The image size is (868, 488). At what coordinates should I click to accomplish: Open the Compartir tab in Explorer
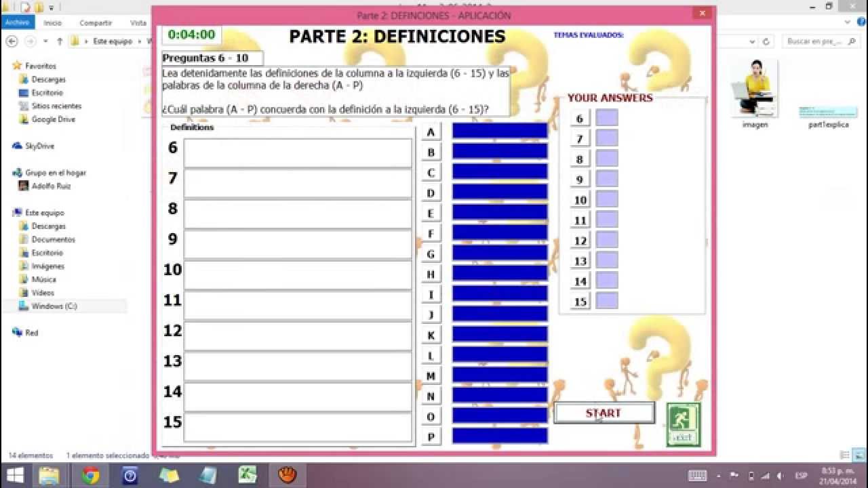pos(96,22)
